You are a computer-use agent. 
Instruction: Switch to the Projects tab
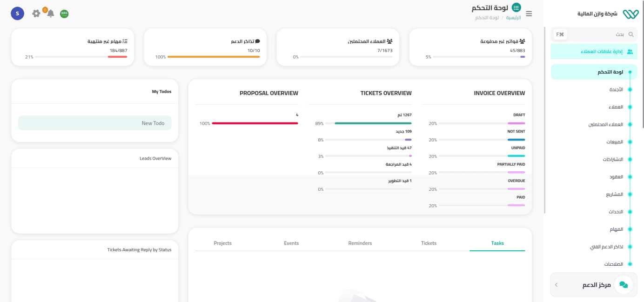pos(222,243)
